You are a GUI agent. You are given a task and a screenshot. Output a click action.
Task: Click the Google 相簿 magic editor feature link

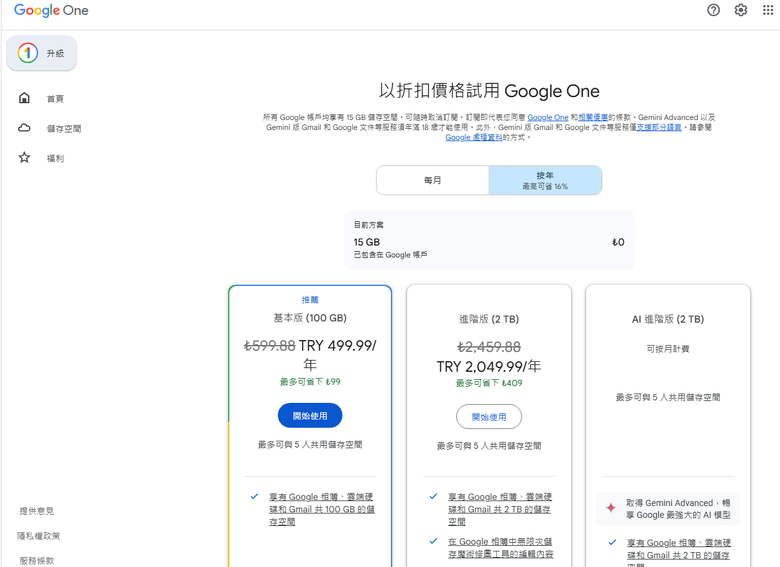coord(500,548)
